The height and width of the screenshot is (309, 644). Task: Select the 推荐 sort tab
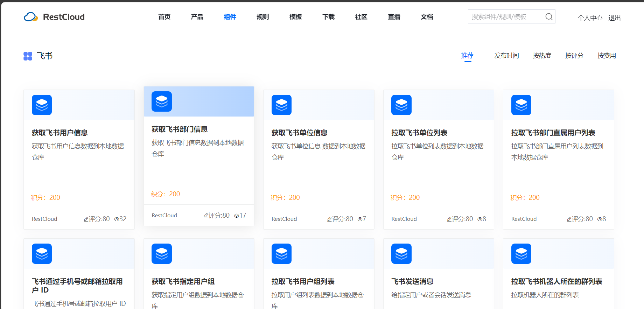pos(467,56)
